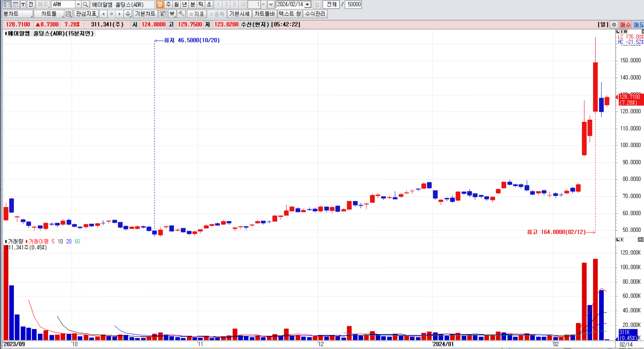Open the 2024/02/14 date picker dropdown
644x349 pixels.
(x=308, y=4)
